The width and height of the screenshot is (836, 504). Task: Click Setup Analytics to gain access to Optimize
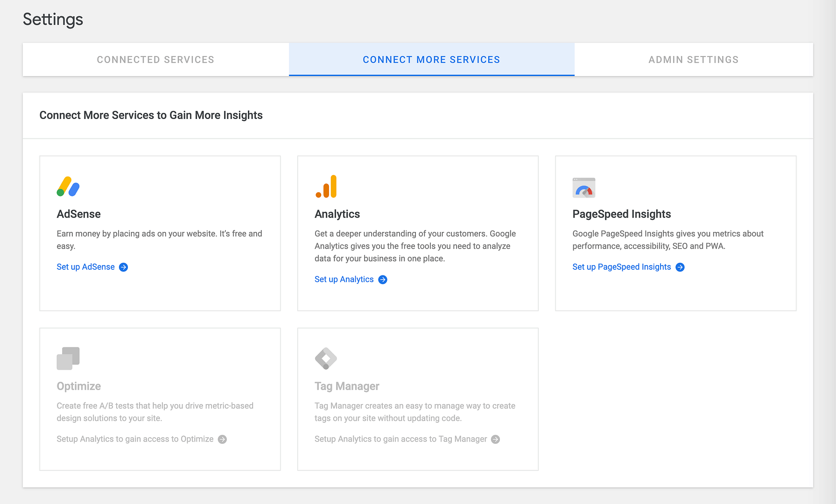click(x=134, y=439)
